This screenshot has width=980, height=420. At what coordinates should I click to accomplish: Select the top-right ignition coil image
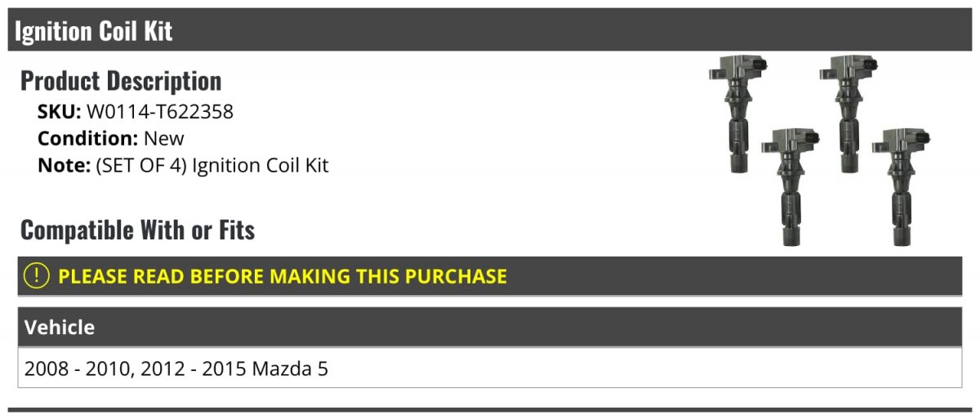point(849,114)
